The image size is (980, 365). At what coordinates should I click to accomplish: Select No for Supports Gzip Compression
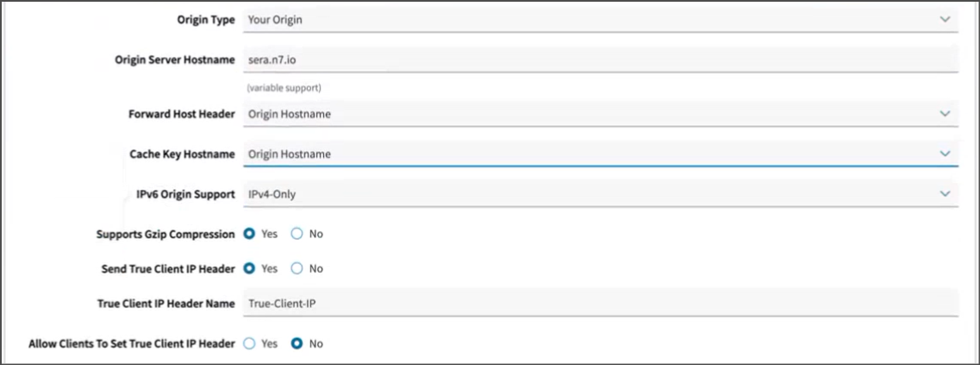(x=297, y=234)
